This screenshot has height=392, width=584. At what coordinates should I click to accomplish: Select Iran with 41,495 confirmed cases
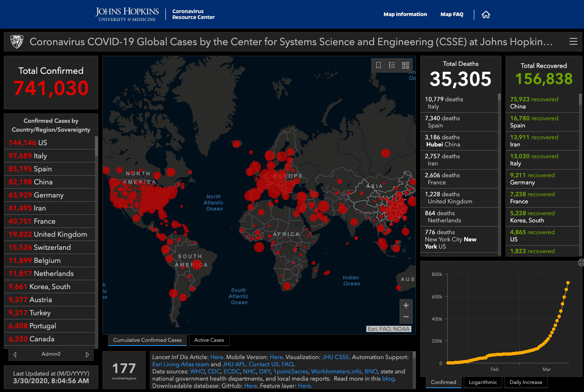(x=49, y=208)
